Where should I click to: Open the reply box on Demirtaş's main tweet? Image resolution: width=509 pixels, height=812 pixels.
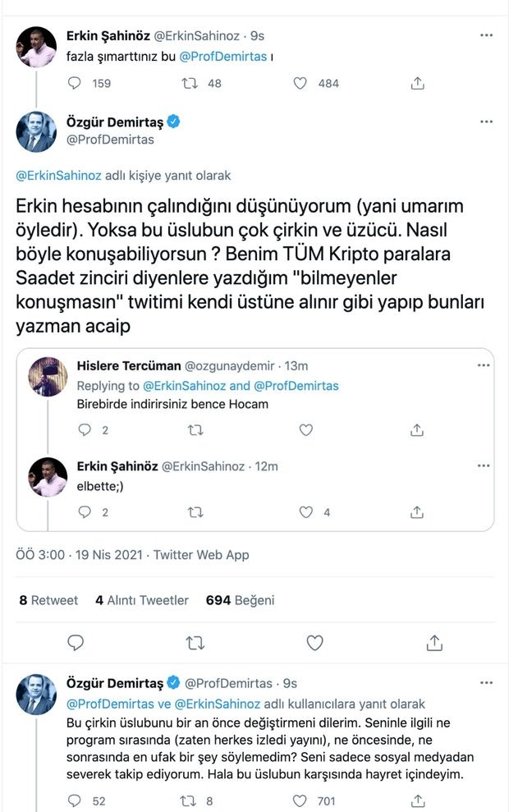click(x=76, y=642)
